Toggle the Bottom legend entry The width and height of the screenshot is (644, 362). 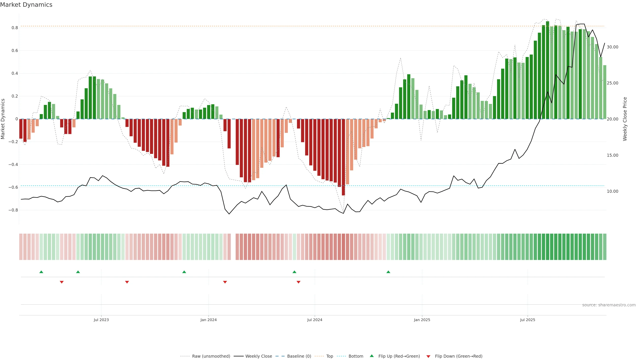point(356,356)
